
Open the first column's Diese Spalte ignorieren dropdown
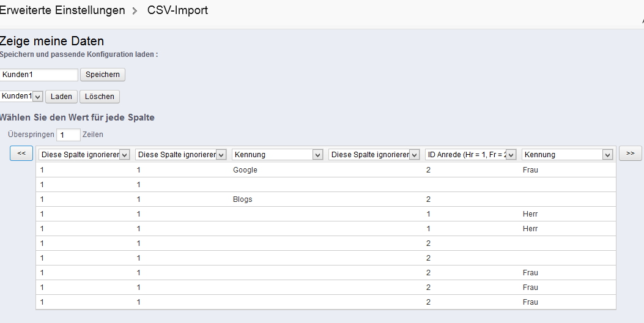[84, 155]
